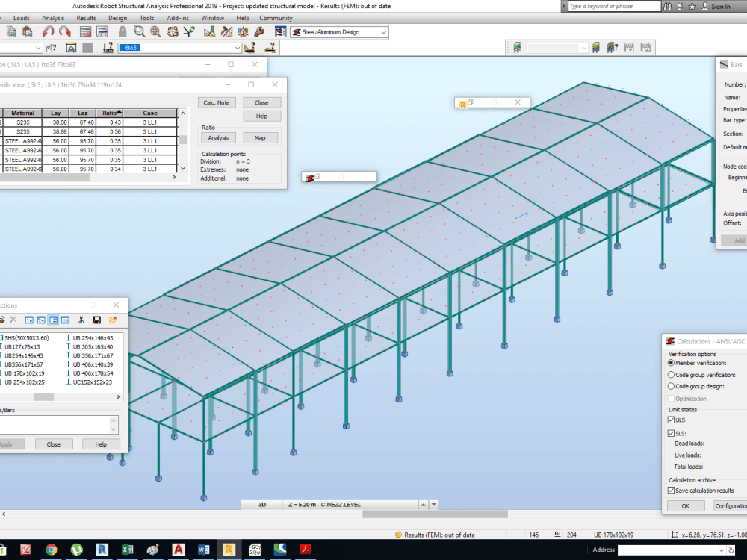This screenshot has width=747, height=560.
Task: Open the tables icon beside the calculator
Action: [x=102, y=32]
